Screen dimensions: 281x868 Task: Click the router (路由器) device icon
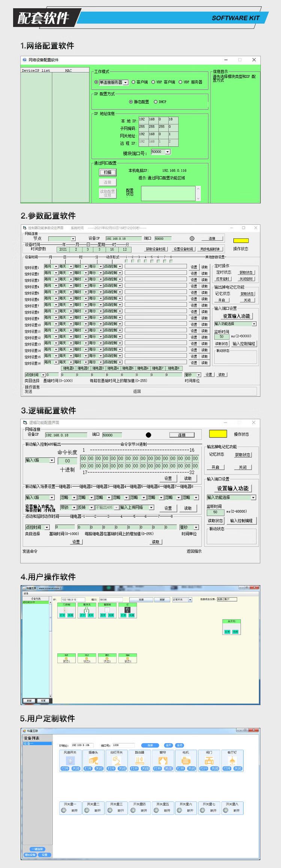[x=139, y=761]
